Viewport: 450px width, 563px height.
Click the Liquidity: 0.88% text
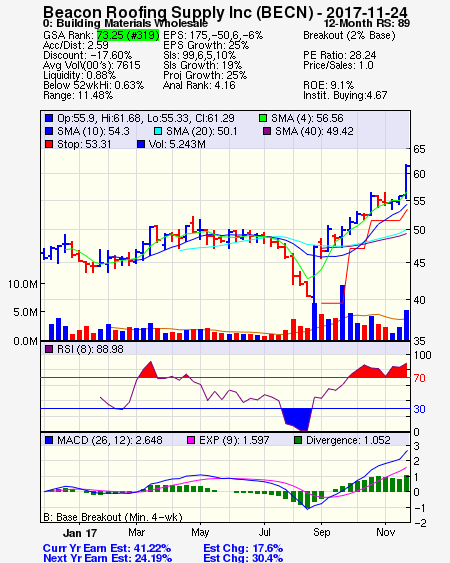click(79, 75)
